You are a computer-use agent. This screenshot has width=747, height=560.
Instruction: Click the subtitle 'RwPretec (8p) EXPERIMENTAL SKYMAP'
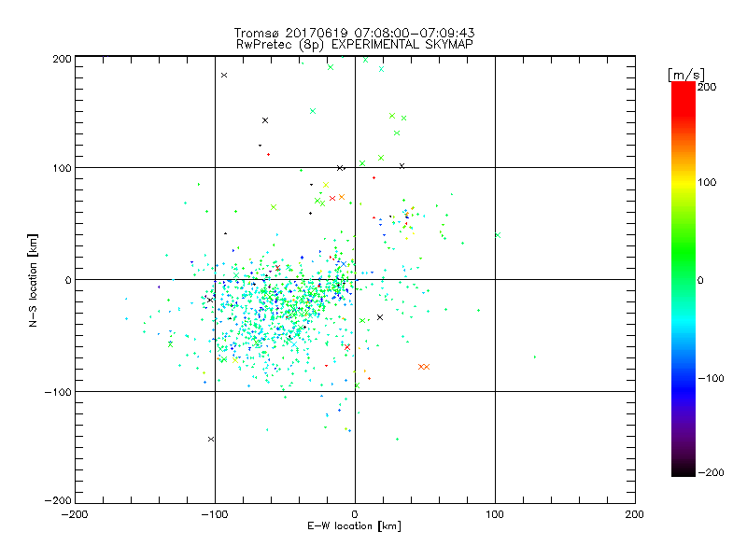click(355, 45)
